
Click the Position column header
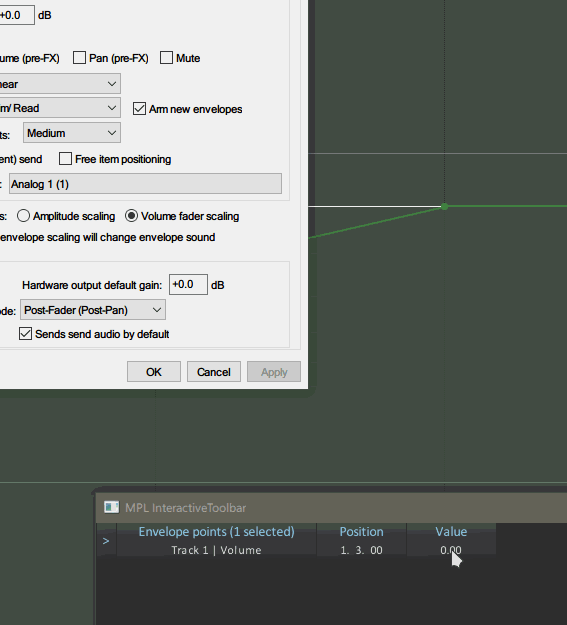click(x=361, y=532)
